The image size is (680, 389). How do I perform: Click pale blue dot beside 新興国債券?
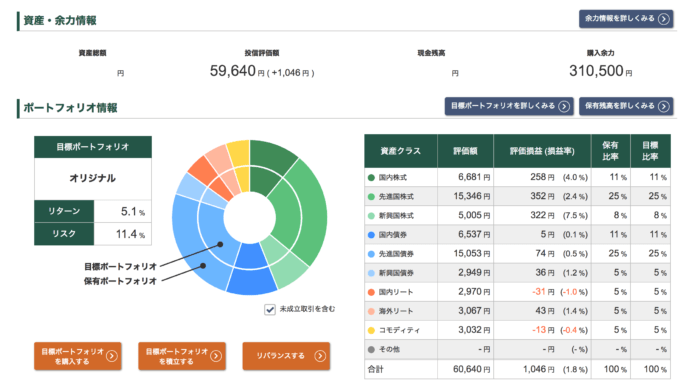pyautogui.click(x=371, y=273)
